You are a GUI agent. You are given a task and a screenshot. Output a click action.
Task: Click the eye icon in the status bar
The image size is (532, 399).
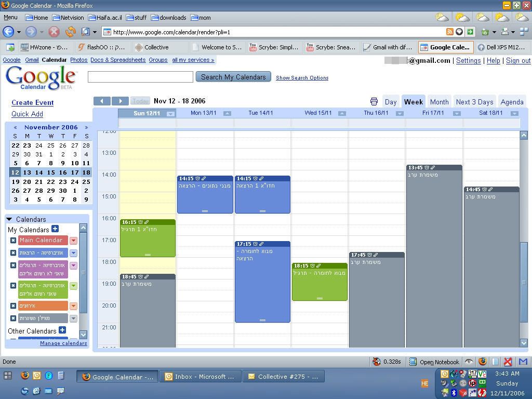[x=469, y=362]
